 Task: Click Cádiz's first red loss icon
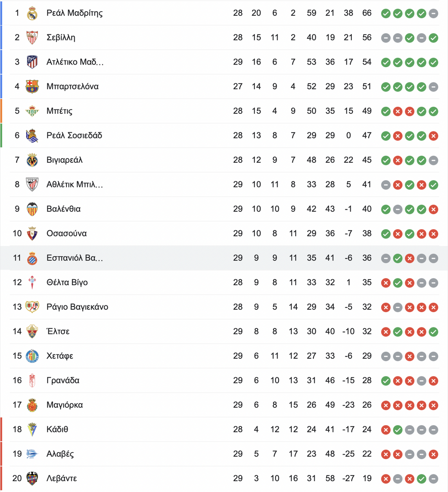(386, 430)
